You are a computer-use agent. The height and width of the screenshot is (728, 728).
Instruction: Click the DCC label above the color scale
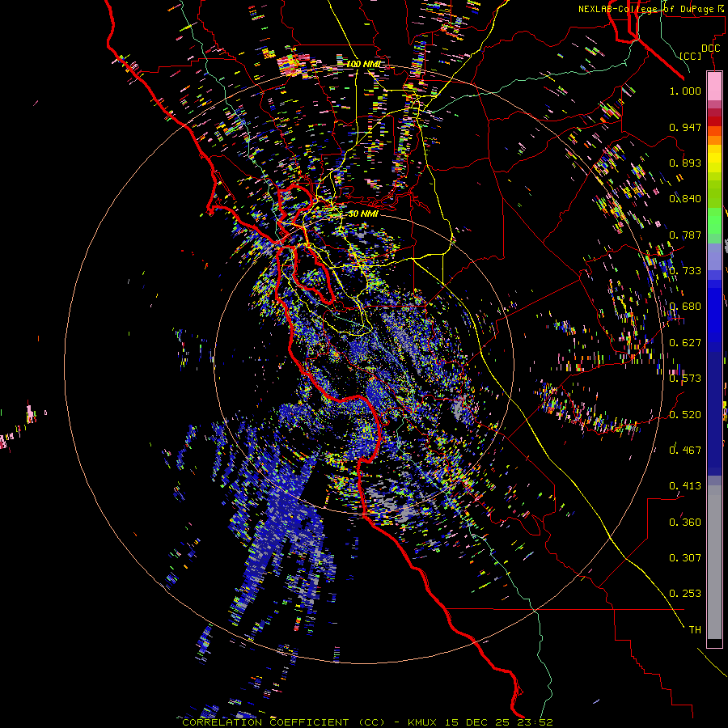coord(710,48)
